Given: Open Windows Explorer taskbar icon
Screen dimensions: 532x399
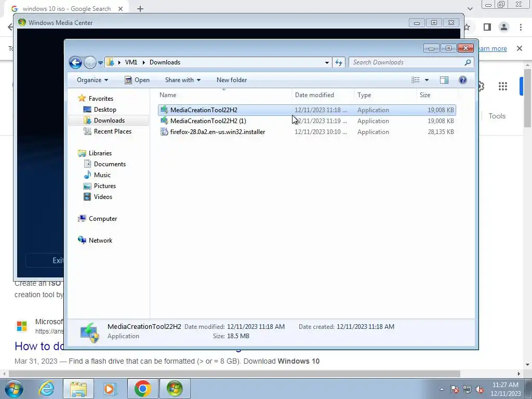Looking at the screenshot, I should (78, 389).
